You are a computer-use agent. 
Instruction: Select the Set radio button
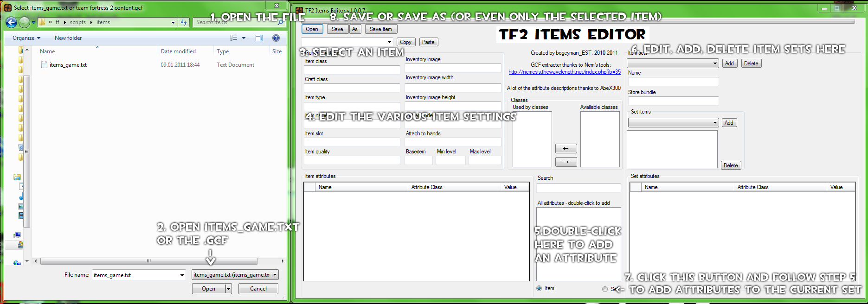605,289
